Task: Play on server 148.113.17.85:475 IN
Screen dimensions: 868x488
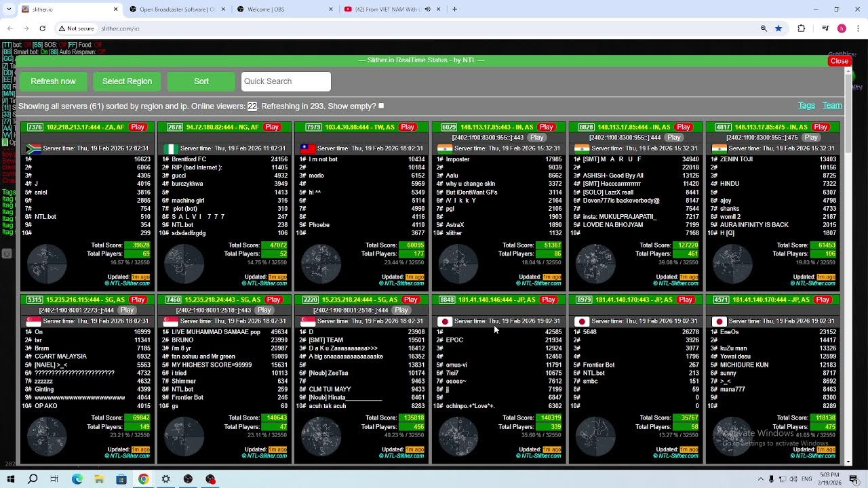Action: (821, 127)
